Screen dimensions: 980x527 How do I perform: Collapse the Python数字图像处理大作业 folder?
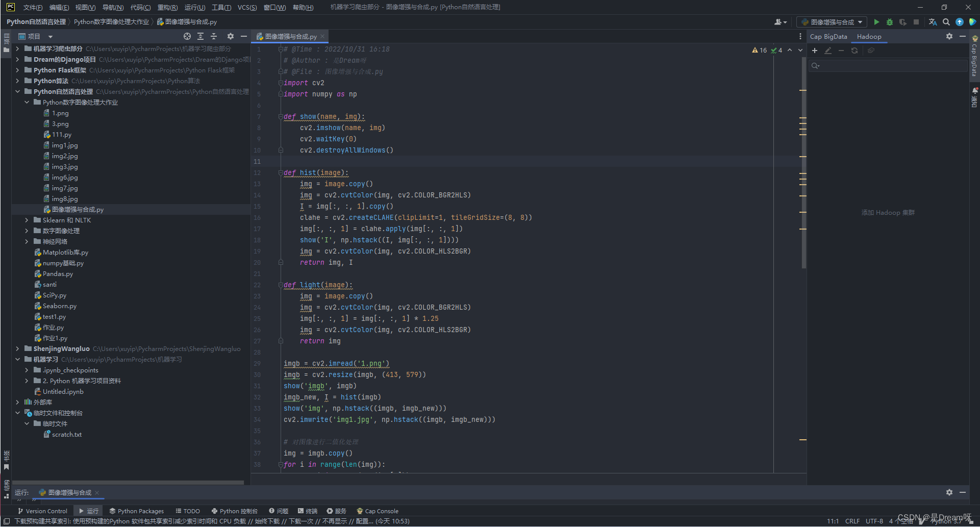[x=27, y=103]
